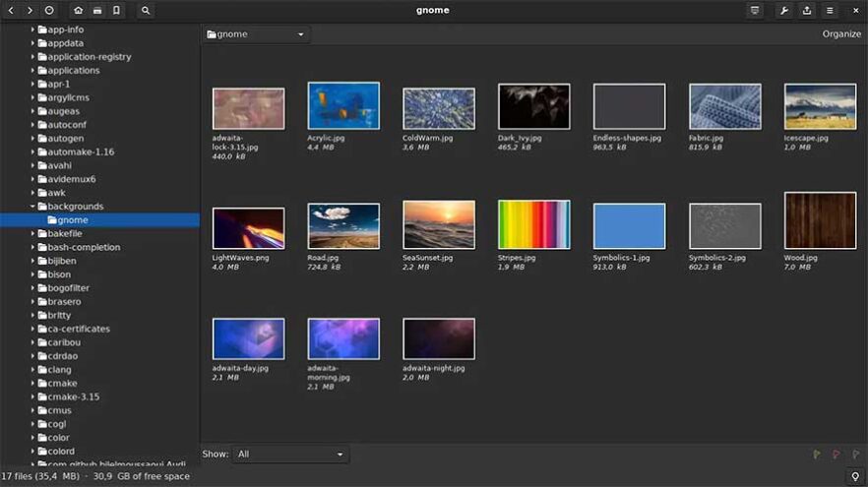Viewport: 868px width, 487px height.
Task: Click the export/share icon
Action: tap(807, 10)
